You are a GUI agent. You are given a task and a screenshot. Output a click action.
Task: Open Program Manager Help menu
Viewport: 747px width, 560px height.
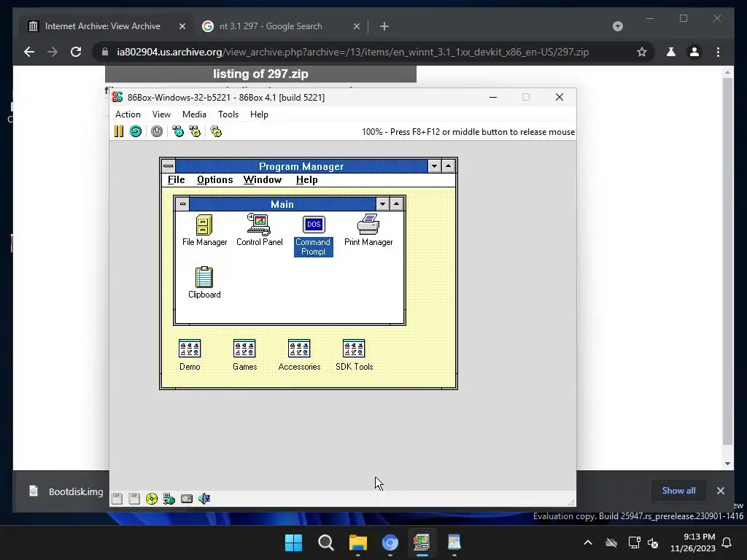(307, 179)
